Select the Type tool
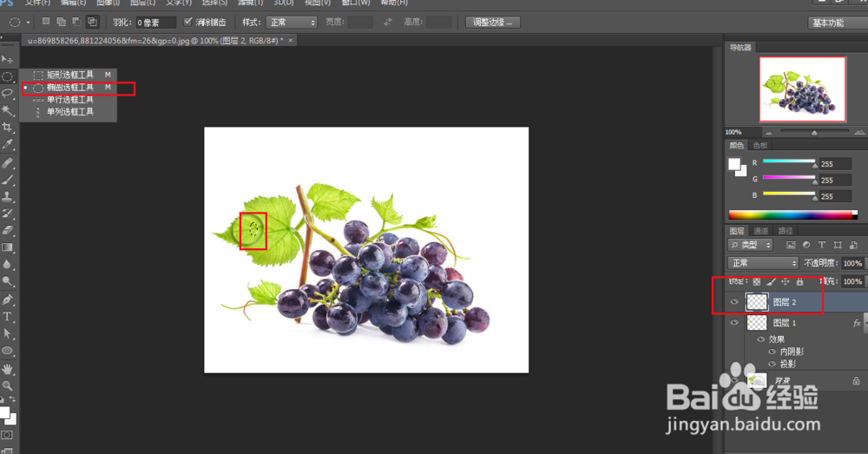The height and width of the screenshot is (454, 868). pos(7,317)
